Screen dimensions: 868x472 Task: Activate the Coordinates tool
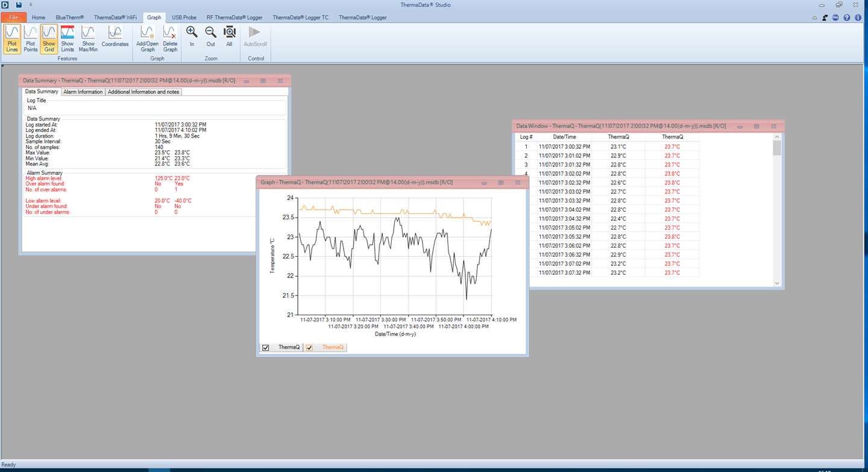point(115,36)
